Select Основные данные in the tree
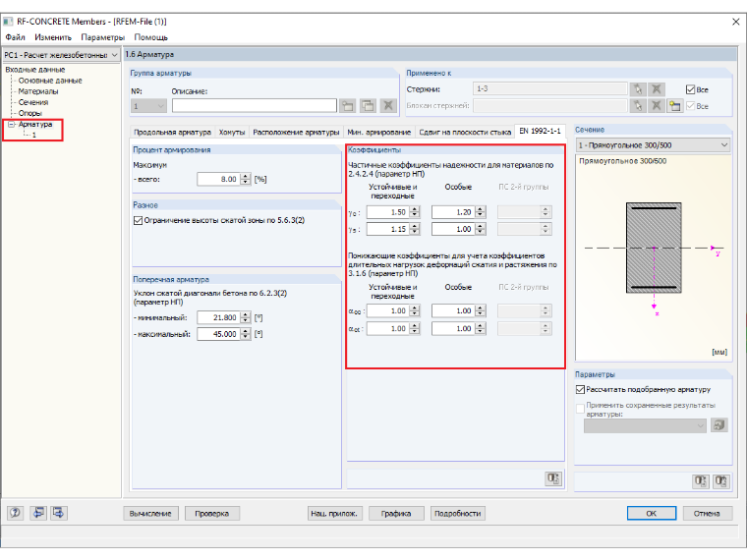Viewport: 747px width, 560px height. (x=50, y=81)
